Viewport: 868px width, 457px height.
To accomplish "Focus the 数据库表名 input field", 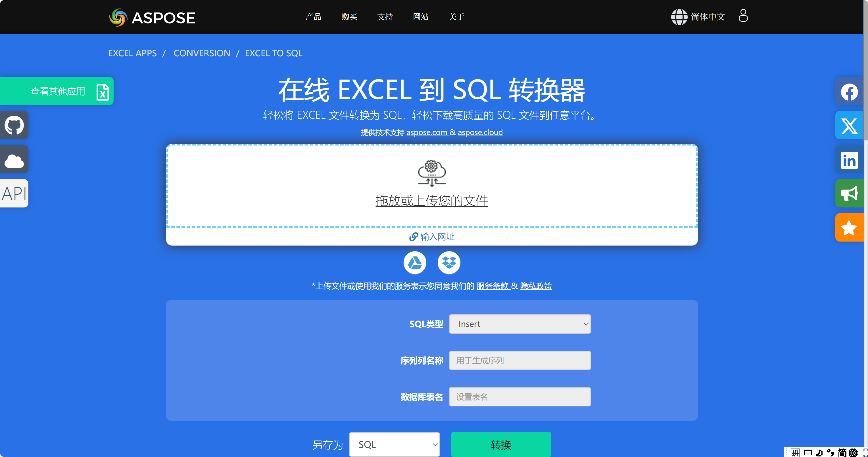I will pos(519,397).
